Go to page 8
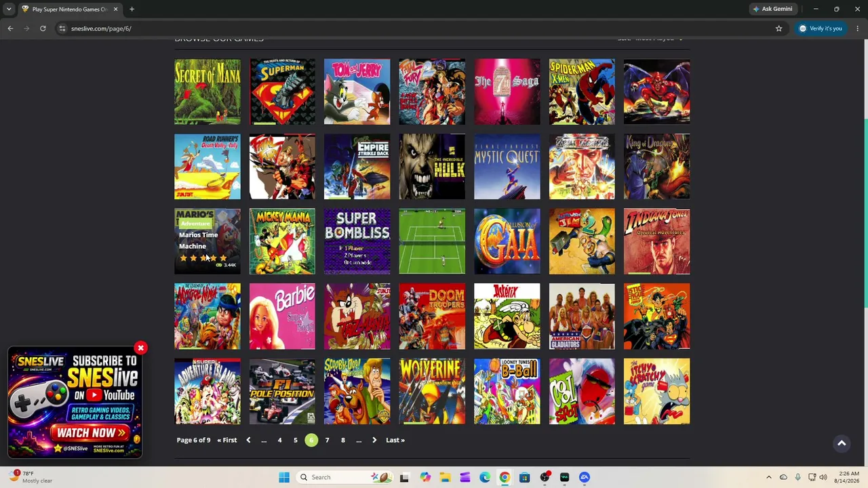The height and width of the screenshot is (488, 868). [343, 441]
